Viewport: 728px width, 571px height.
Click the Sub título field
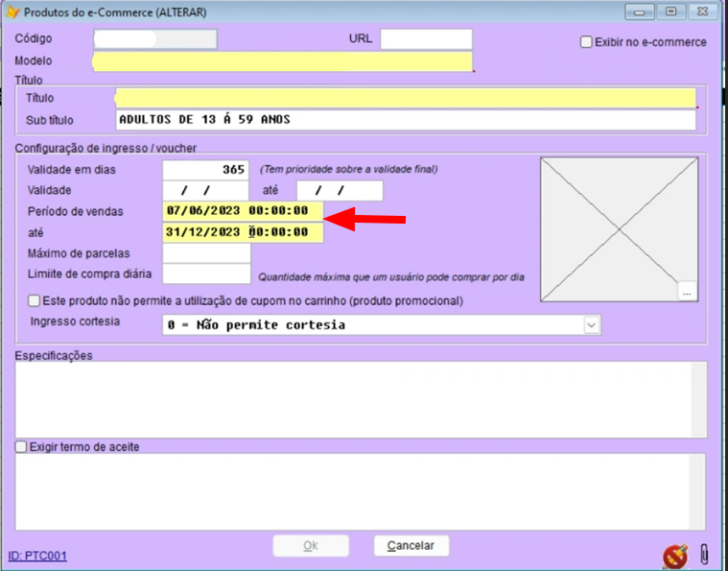(406, 120)
